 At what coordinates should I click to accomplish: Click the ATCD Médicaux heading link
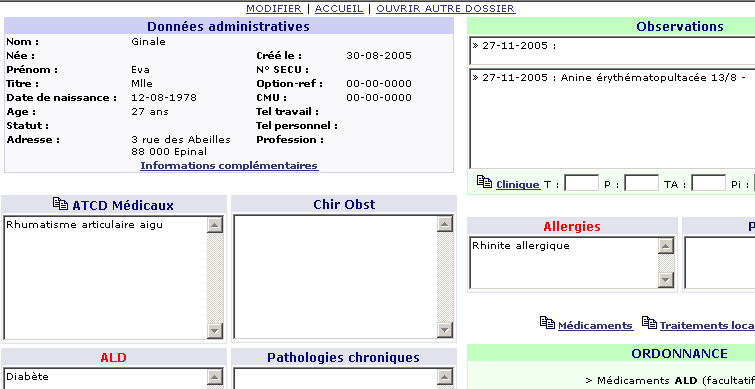coord(123,206)
